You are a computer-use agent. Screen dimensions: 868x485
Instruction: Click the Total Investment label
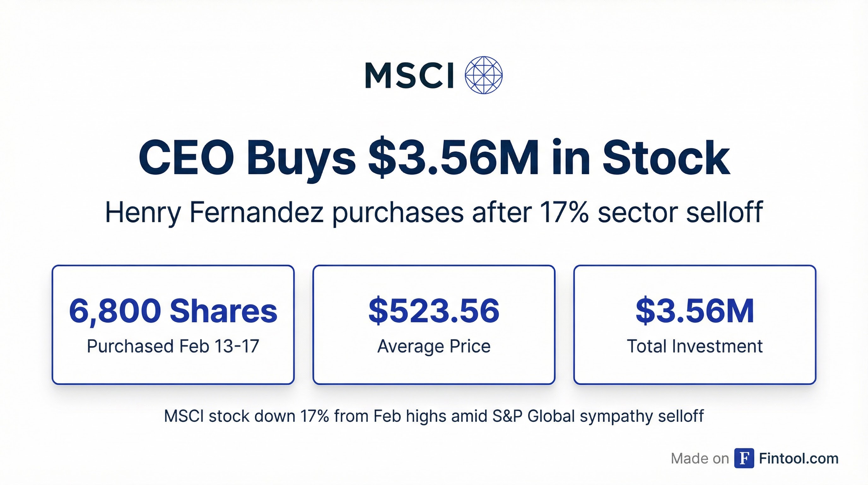[x=695, y=346]
